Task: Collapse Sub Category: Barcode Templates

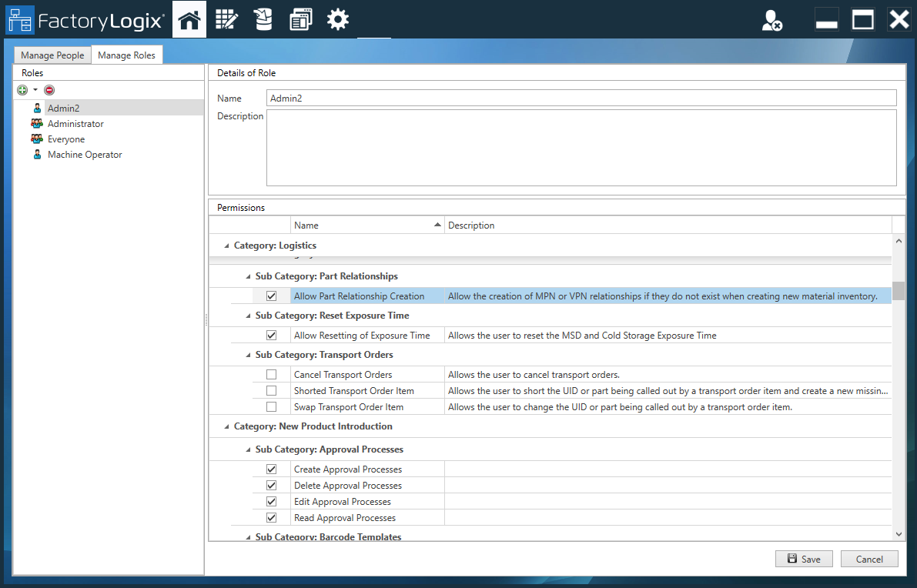Action: pyautogui.click(x=248, y=536)
